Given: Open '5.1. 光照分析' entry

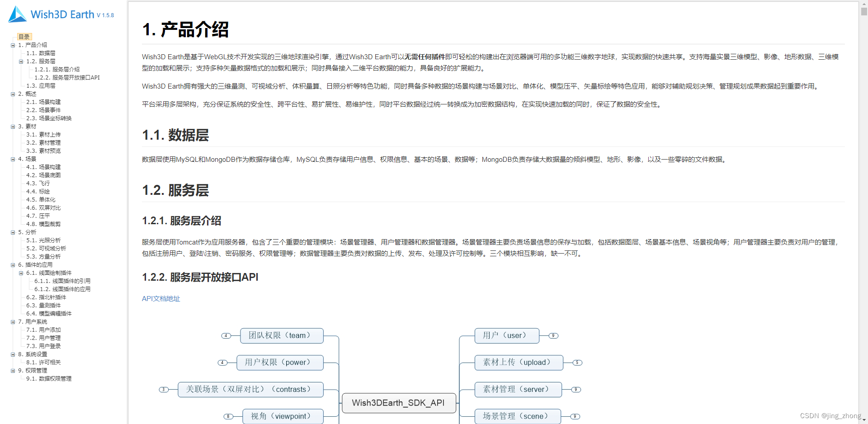Looking at the screenshot, I should [43, 240].
